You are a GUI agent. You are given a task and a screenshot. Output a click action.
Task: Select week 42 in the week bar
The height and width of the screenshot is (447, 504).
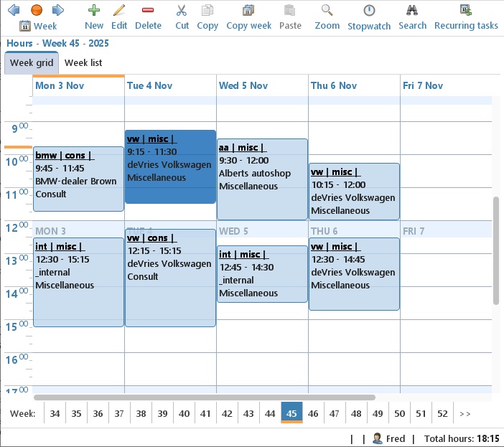point(227,413)
